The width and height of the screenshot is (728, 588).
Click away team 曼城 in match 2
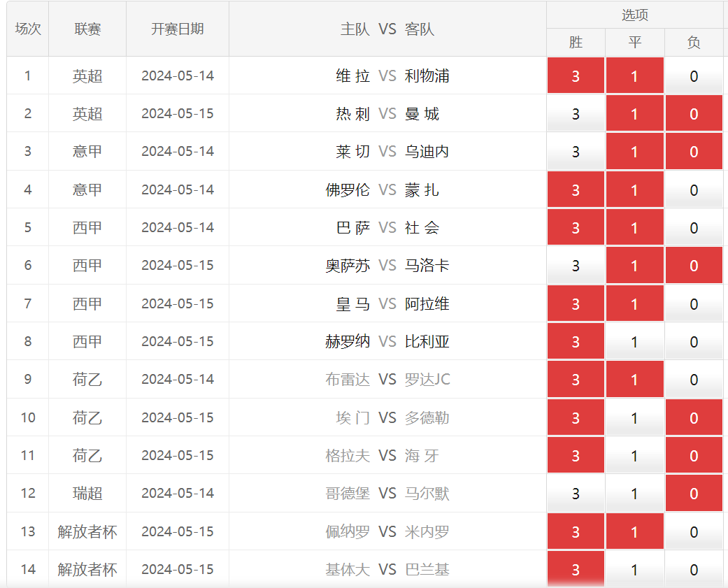click(x=422, y=114)
